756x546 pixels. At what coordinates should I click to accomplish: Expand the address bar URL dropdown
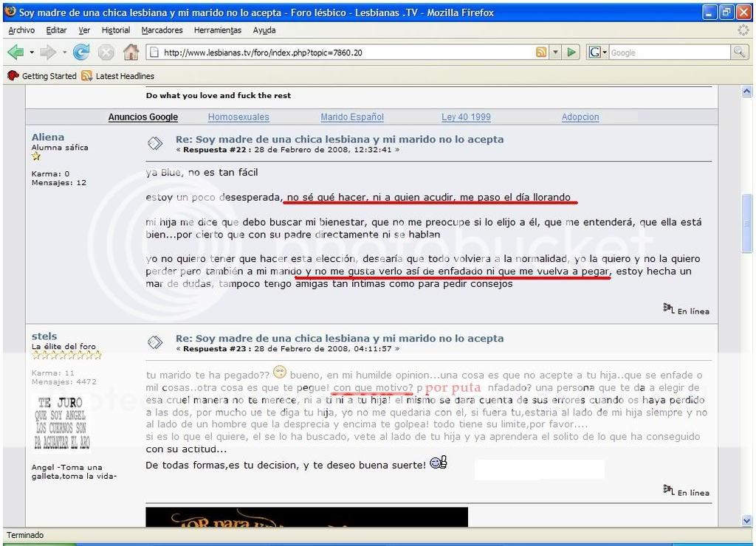pos(556,52)
